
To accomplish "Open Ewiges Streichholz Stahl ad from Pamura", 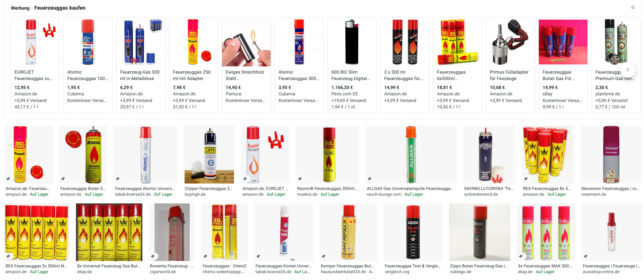I will (246, 65).
